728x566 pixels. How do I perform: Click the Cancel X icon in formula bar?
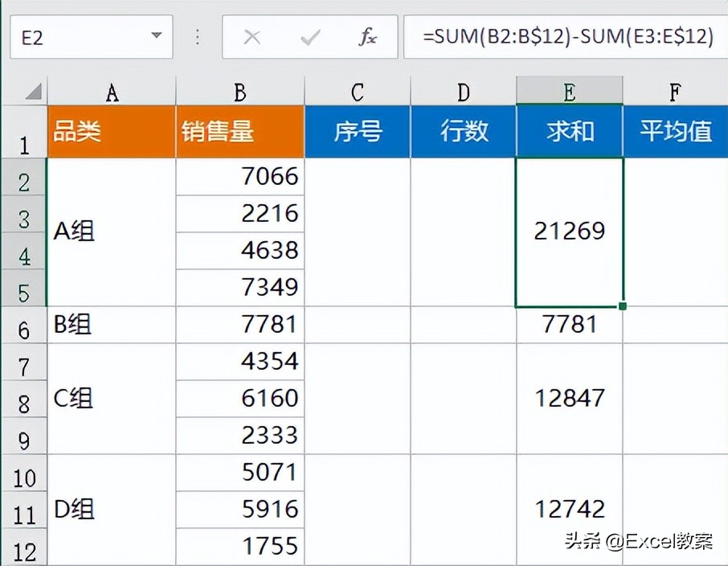coord(253,36)
